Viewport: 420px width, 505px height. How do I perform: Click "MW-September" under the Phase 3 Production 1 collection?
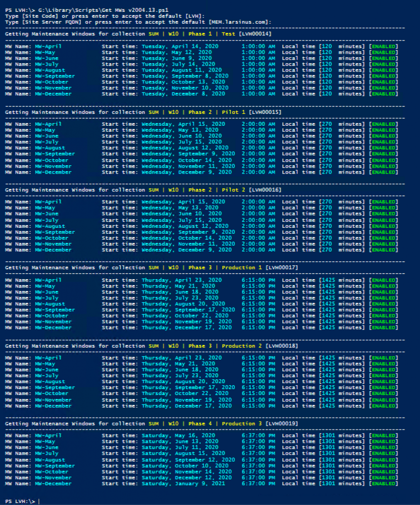pos(55,310)
